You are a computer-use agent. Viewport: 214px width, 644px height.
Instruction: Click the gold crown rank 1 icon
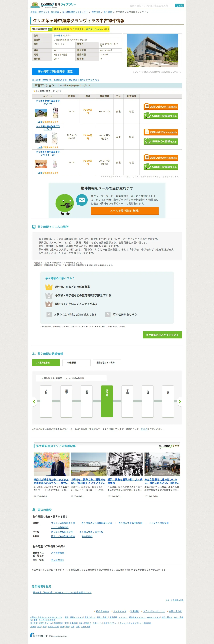pyautogui.click(x=49, y=287)
